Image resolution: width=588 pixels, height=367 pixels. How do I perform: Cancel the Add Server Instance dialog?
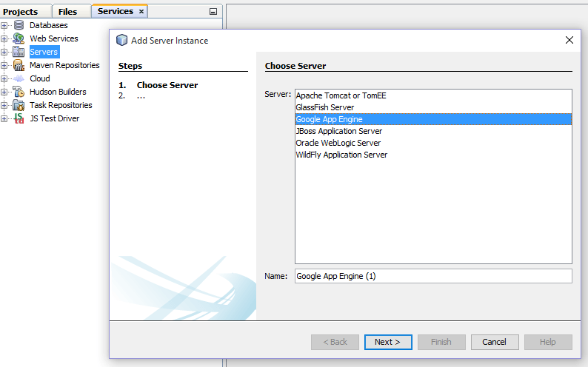coord(494,342)
